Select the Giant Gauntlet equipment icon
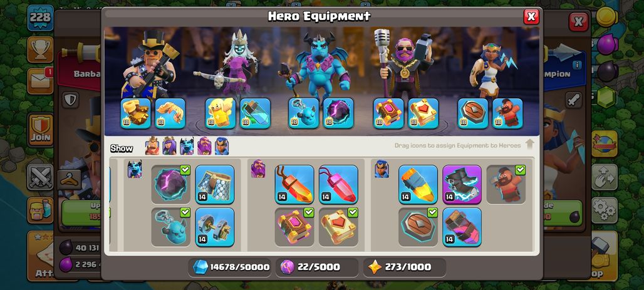 (135, 113)
